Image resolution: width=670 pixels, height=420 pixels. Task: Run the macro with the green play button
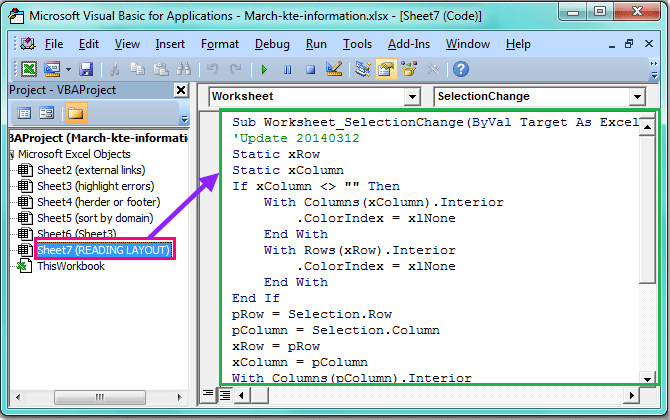(x=264, y=69)
